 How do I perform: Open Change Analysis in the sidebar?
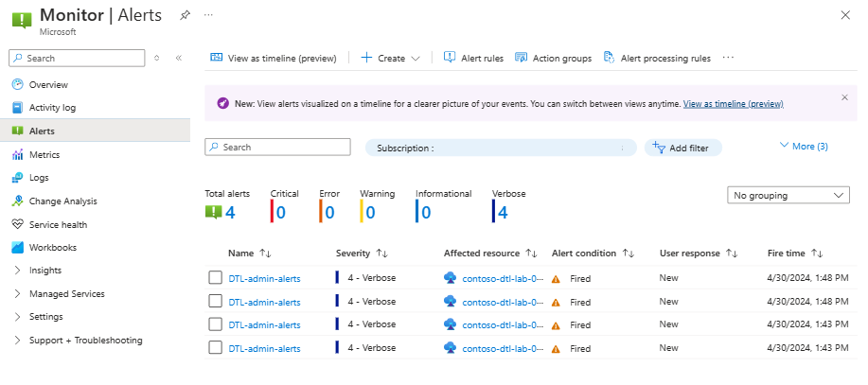click(63, 201)
